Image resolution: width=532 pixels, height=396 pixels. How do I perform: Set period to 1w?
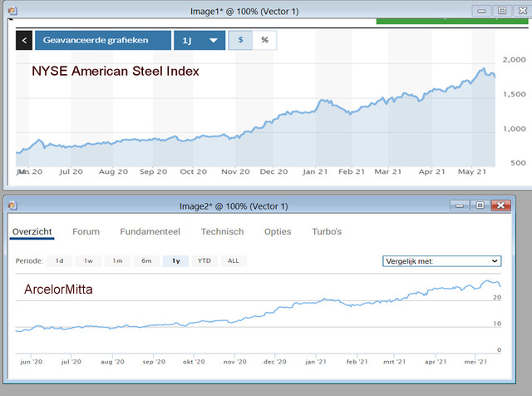point(89,261)
